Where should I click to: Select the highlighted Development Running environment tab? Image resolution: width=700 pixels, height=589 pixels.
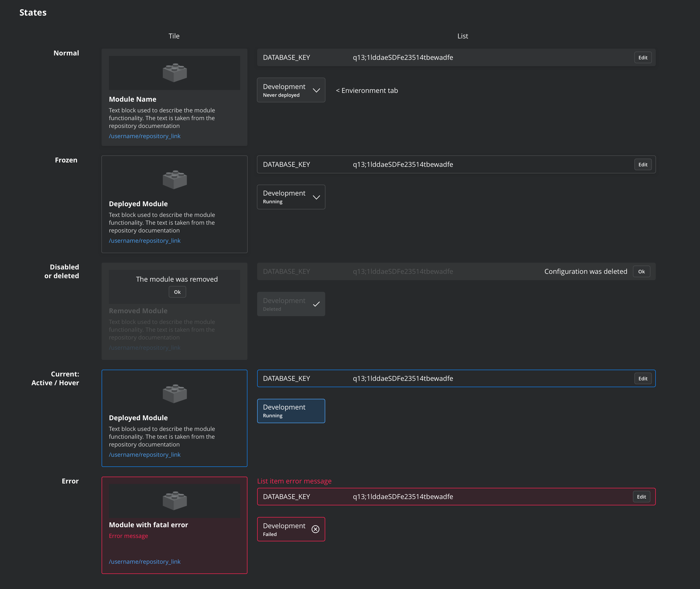coord(291,411)
